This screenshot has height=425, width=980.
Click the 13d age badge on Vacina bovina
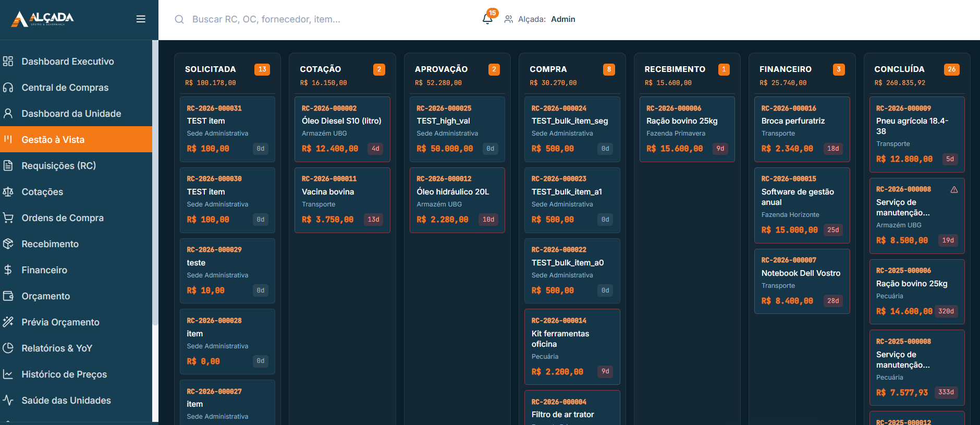click(x=373, y=220)
